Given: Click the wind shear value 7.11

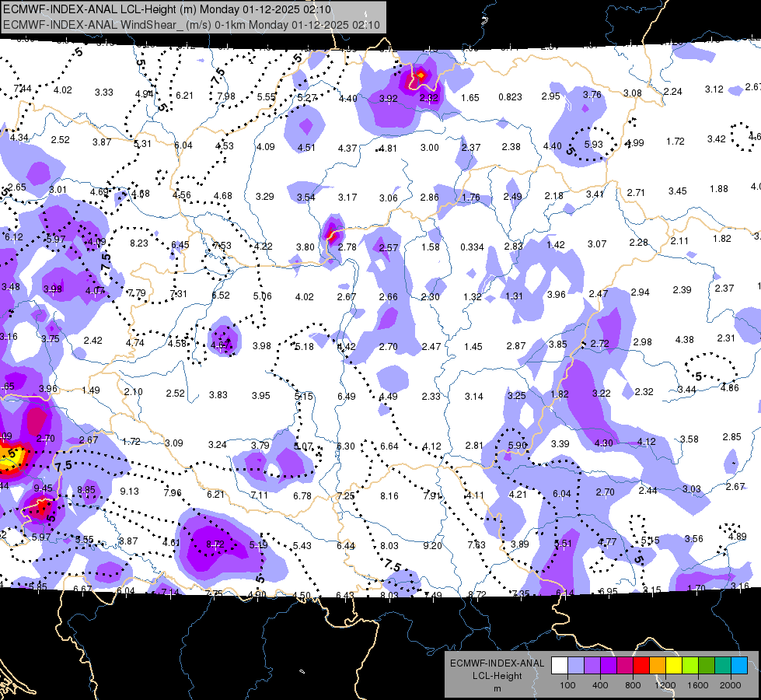Looking at the screenshot, I should (259, 495).
